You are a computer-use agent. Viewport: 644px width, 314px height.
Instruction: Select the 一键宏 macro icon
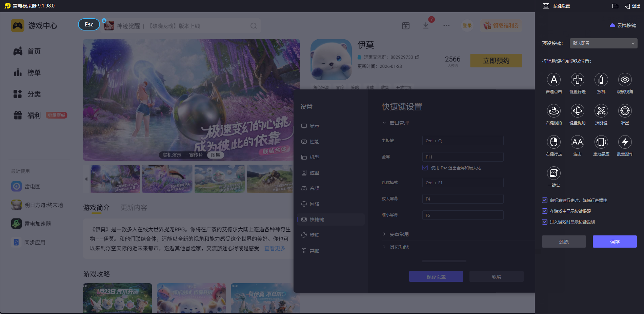click(x=554, y=173)
